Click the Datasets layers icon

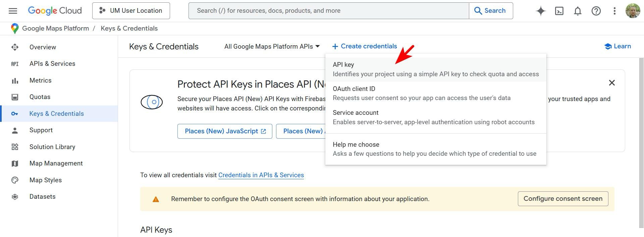tap(15, 197)
